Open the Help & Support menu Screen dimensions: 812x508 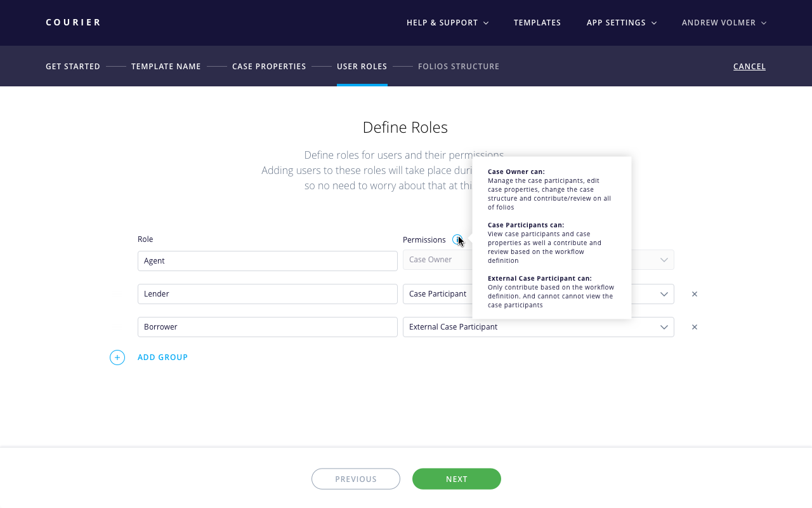[447, 23]
